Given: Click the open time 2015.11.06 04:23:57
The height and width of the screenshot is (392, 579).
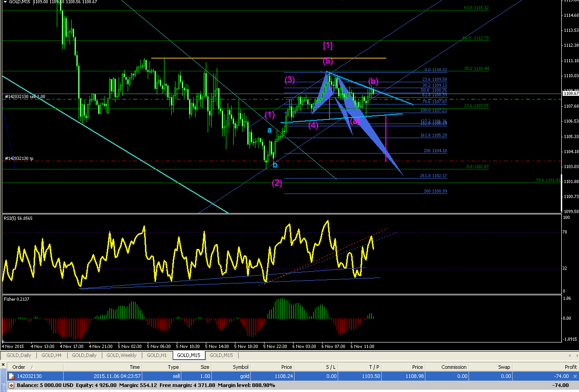Looking at the screenshot, I should coord(117,376).
